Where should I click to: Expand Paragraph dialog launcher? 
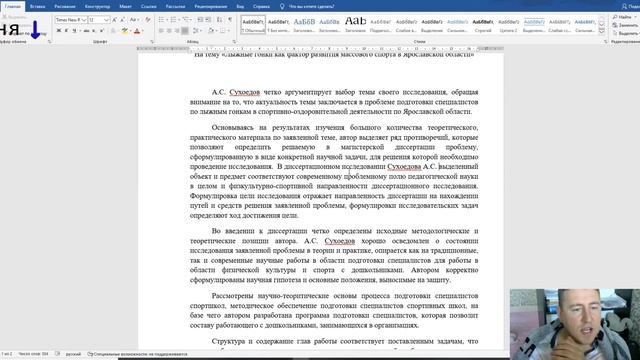pyautogui.click(x=234, y=42)
